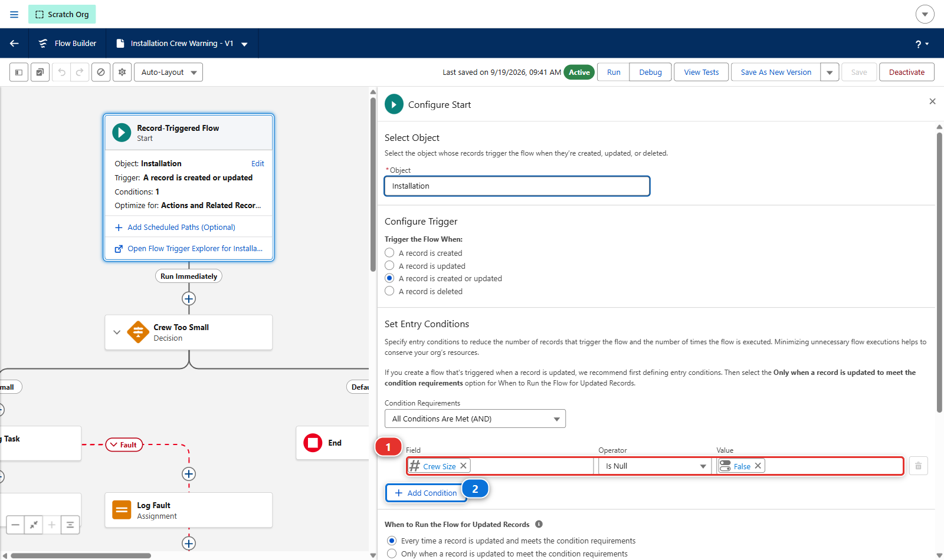
Task: Remove Crew Size field pill
Action: (464, 466)
